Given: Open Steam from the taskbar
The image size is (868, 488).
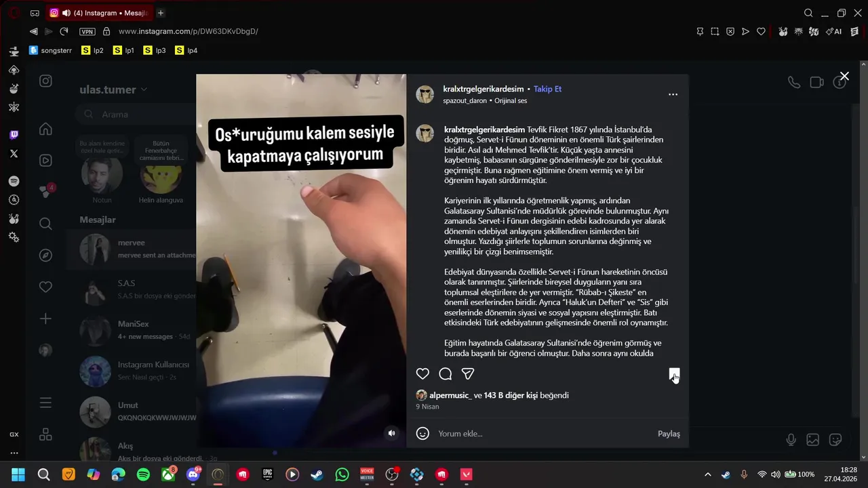Looking at the screenshot, I should coord(317,474).
